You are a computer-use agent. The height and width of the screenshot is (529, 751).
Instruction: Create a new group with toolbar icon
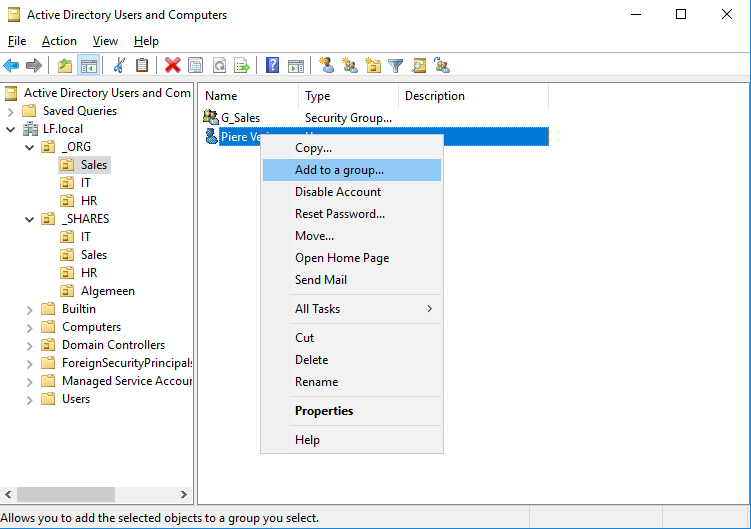(350, 65)
